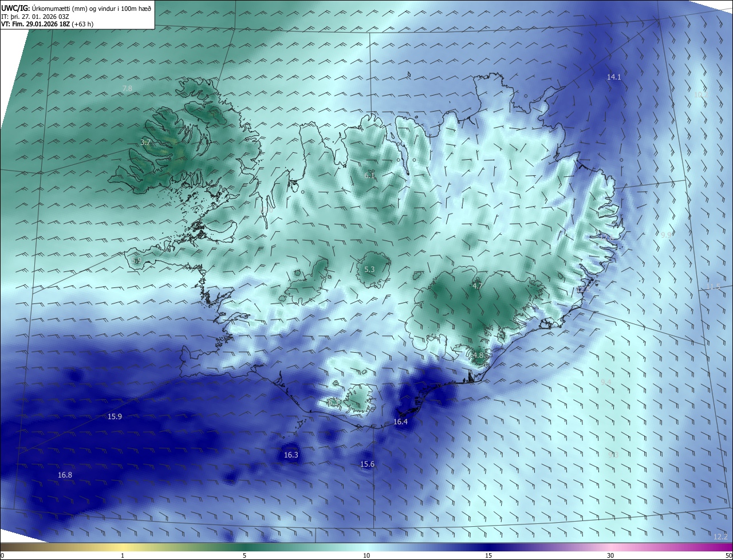Click the 9.4 value southeast of Iceland
733x560 pixels.
[606, 382]
